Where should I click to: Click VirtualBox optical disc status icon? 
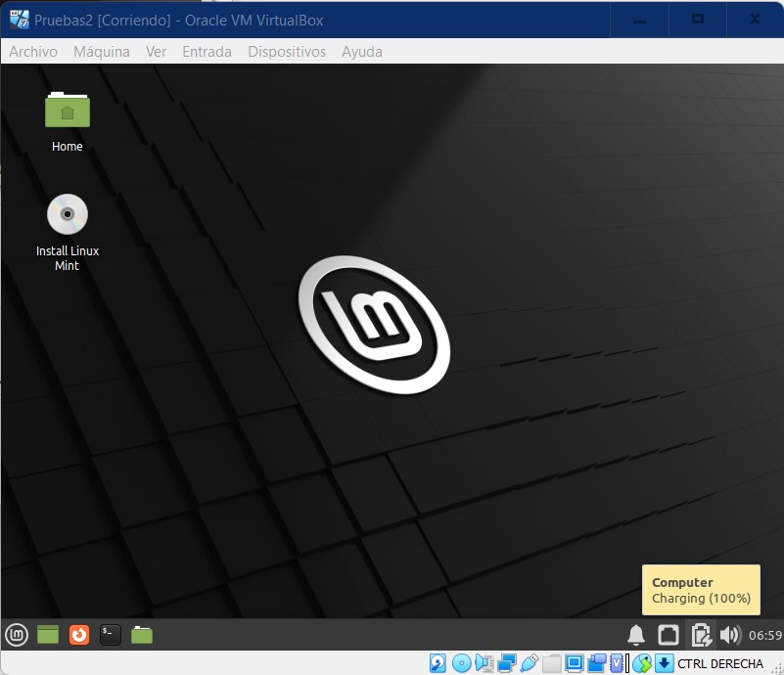coord(461,664)
